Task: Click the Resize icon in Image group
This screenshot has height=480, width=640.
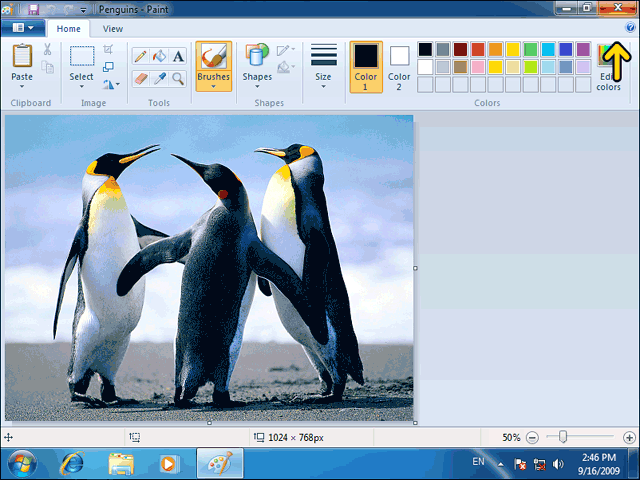Action: [x=108, y=67]
